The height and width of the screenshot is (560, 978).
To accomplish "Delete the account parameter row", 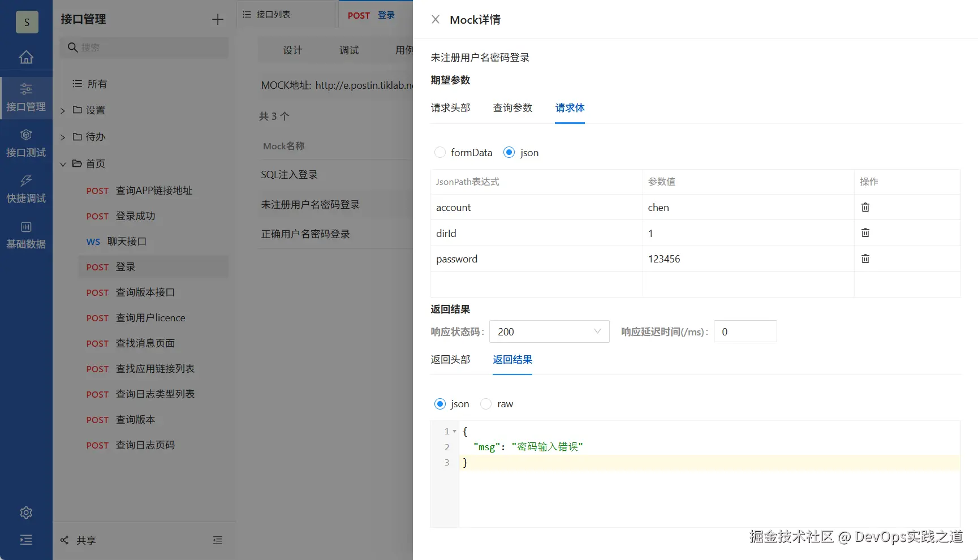I will coord(865,207).
